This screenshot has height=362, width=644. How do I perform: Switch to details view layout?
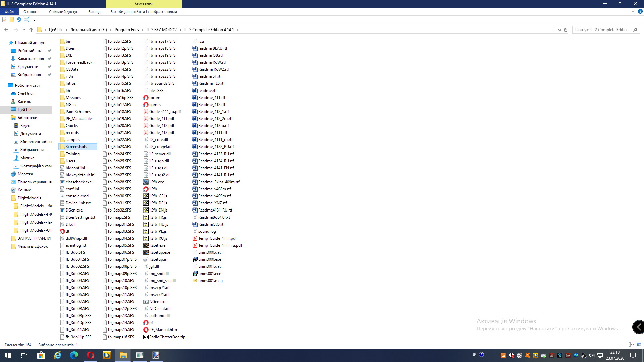(x=631, y=345)
